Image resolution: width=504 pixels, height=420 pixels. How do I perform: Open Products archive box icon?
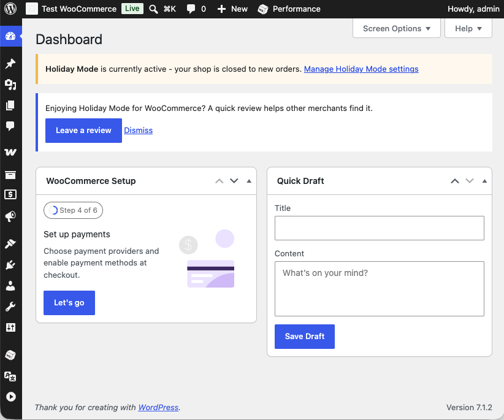10,175
